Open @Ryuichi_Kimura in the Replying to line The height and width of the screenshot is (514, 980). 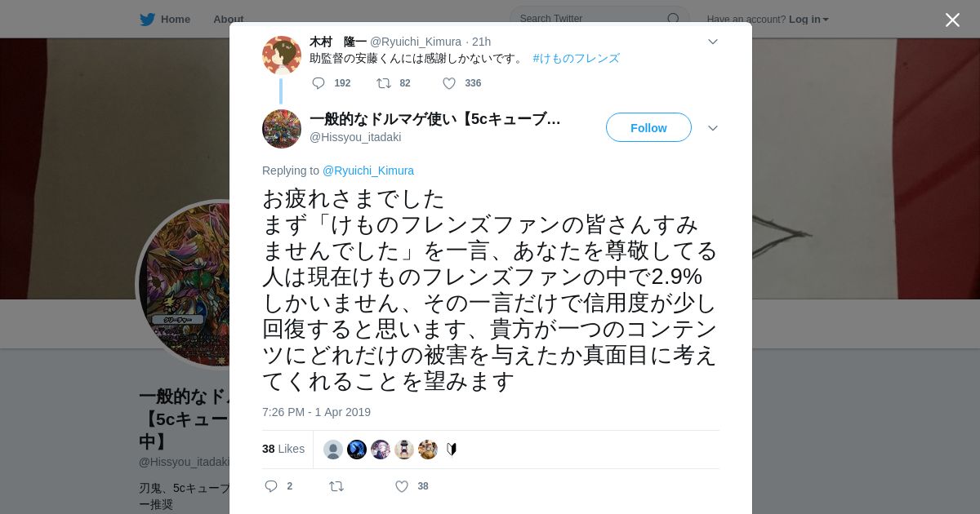pos(368,171)
